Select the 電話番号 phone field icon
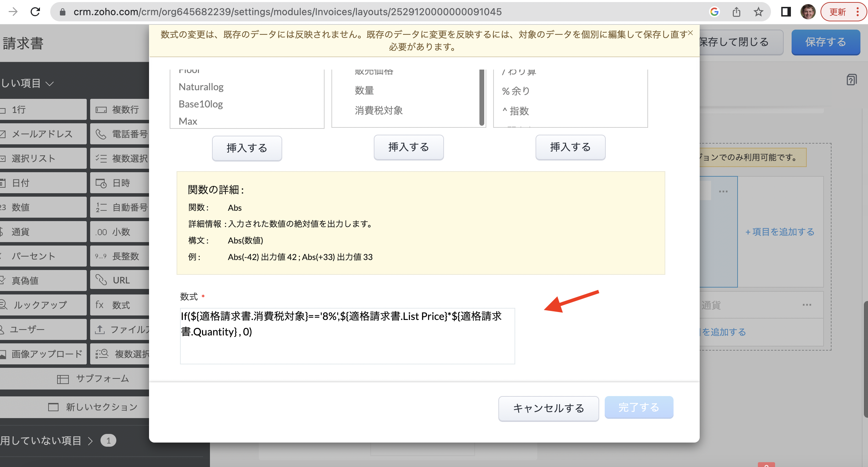Viewport: 868px width, 467px height. point(101,134)
